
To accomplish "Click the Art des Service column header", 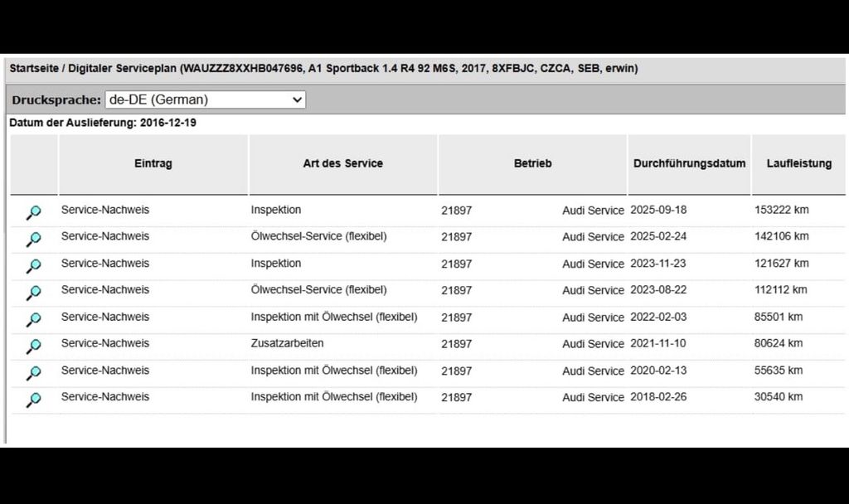I will tap(342, 164).
